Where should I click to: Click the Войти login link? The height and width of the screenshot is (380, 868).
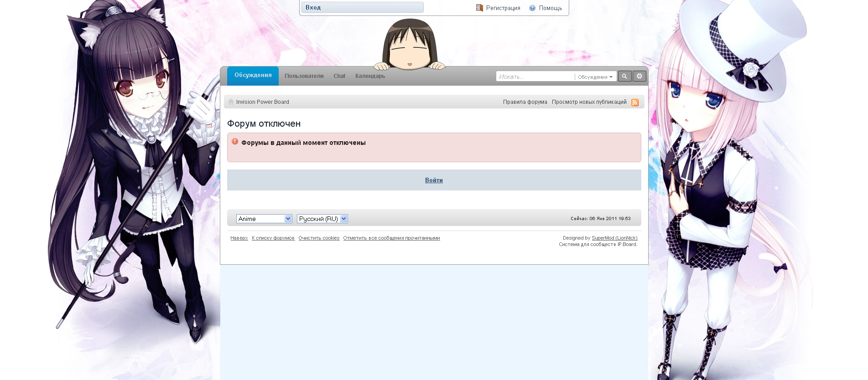click(x=434, y=180)
